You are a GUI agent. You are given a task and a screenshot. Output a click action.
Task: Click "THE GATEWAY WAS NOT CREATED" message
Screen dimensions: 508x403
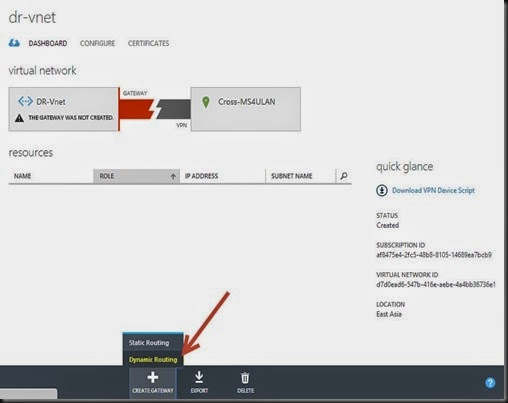click(71, 118)
